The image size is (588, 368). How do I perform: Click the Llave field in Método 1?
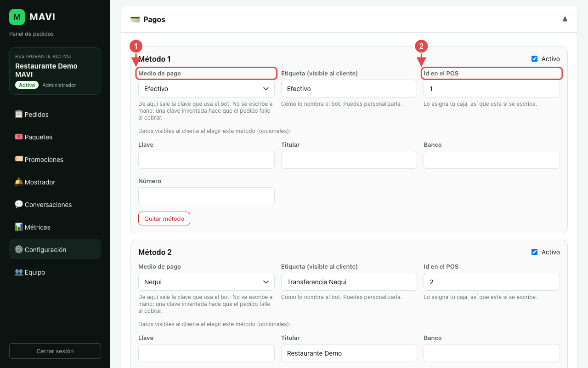206,160
